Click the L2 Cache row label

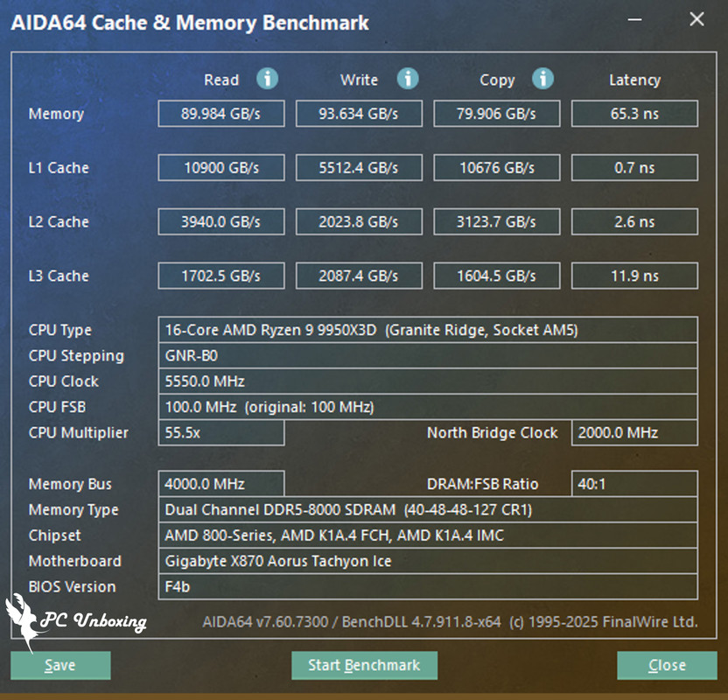59,221
